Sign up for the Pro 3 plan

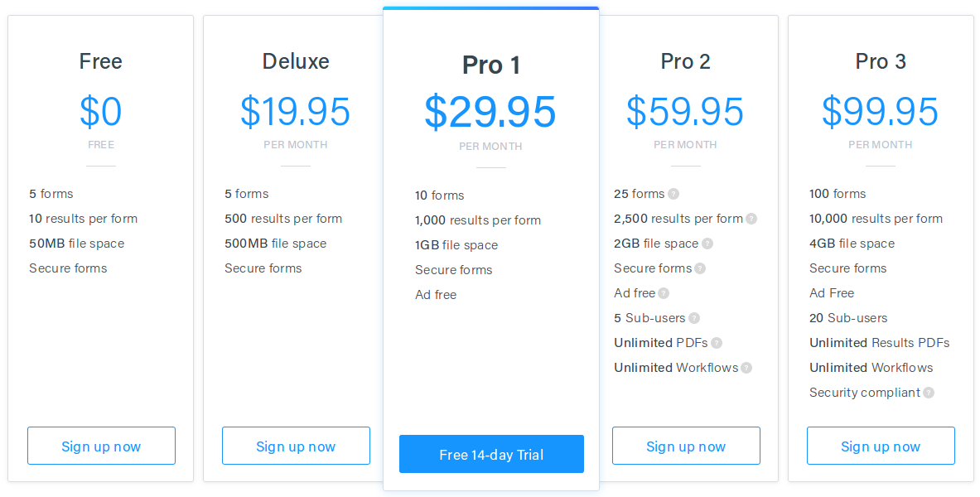coord(881,446)
